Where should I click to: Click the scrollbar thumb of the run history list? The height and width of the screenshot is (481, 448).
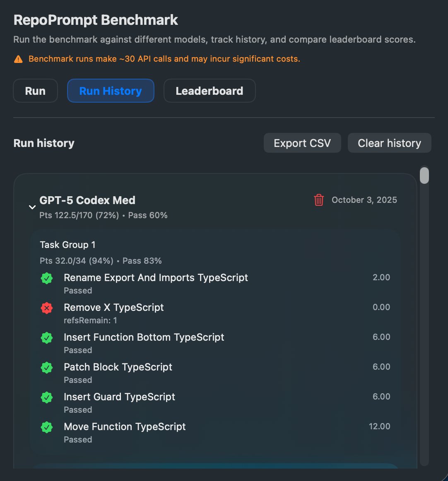coord(424,175)
